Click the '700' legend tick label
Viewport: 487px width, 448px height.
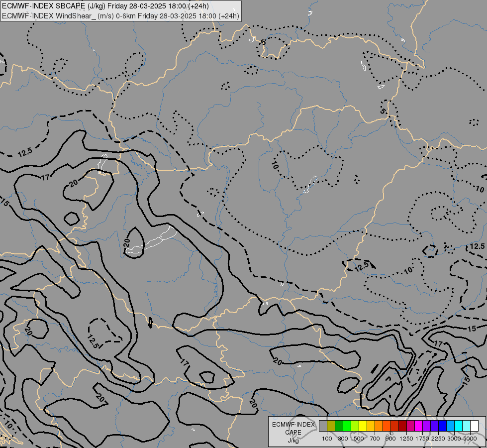click(x=375, y=439)
